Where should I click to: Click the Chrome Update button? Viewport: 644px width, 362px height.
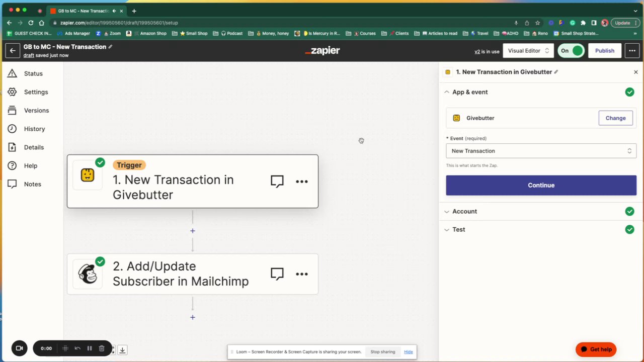point(625,23)
